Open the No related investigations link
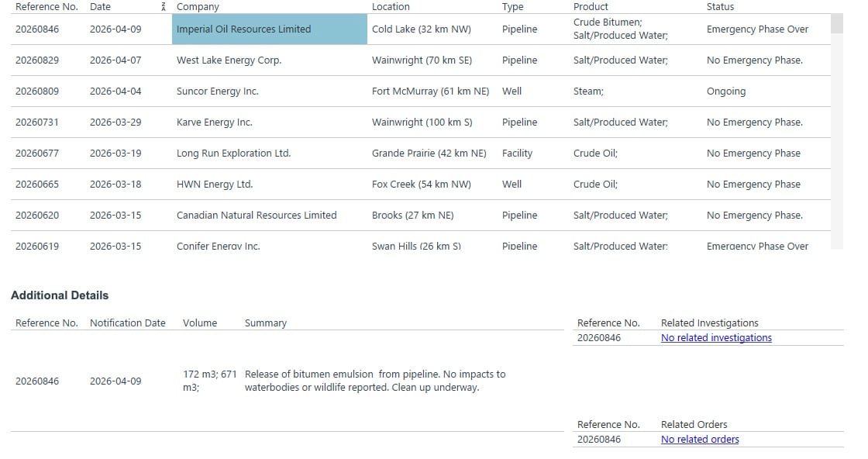The height and width of the screenshot is (459, 868). (x=716, y=337)
